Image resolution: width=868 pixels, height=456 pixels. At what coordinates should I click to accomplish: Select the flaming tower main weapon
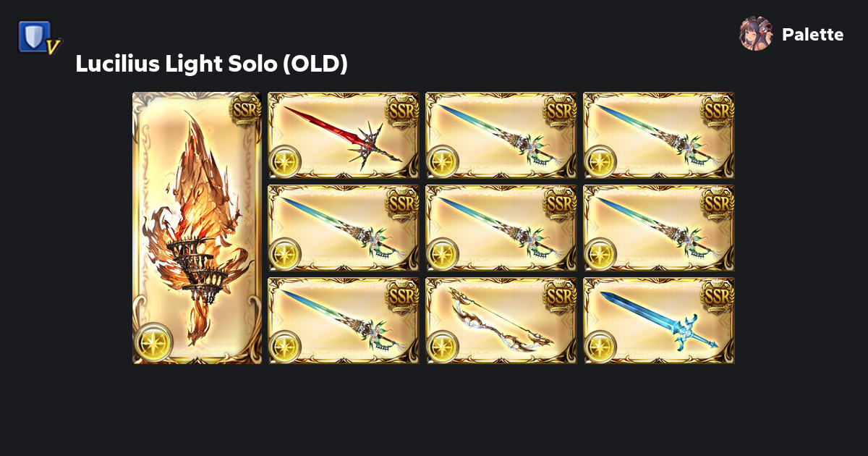click(x=197, y=228)
